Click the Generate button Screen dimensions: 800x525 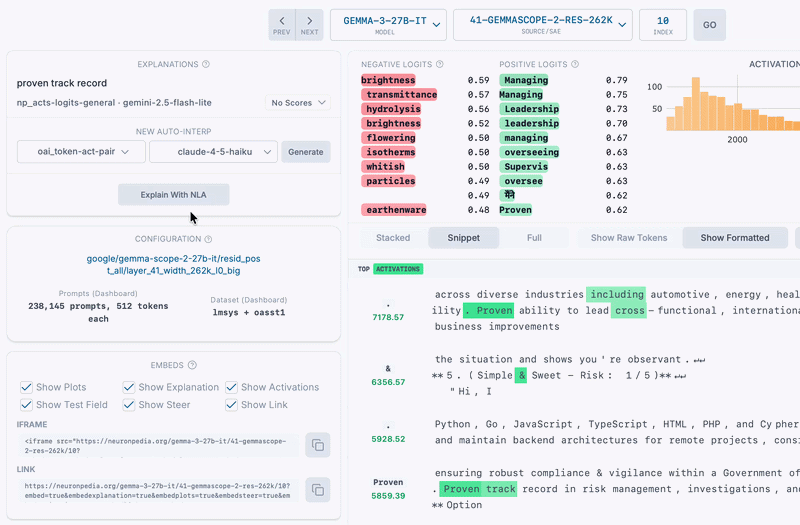(x=306, y=152)
